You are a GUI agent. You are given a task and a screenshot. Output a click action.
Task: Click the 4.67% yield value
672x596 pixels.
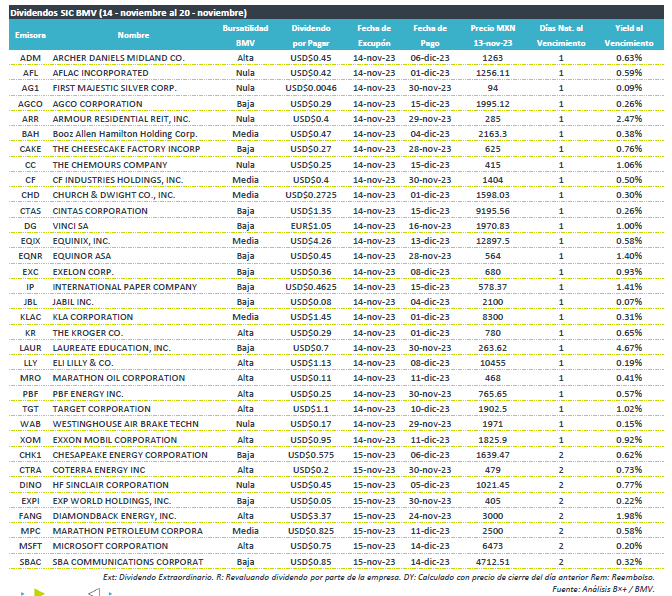tap(628, 347)
